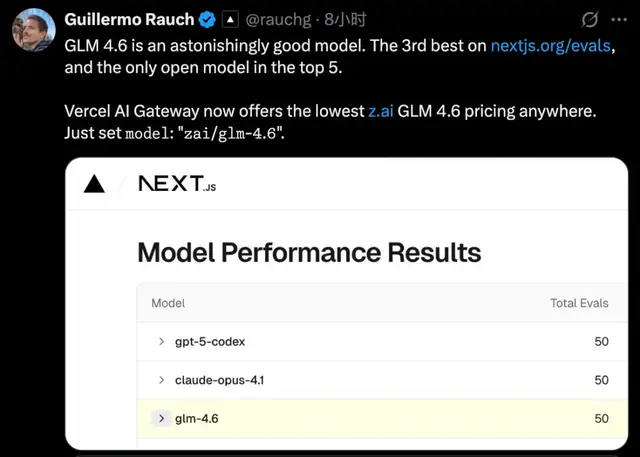This screenshot has height=457, width=640.
Task: Click the NEXT.js logo in the image
Action: tap(175, 184)
